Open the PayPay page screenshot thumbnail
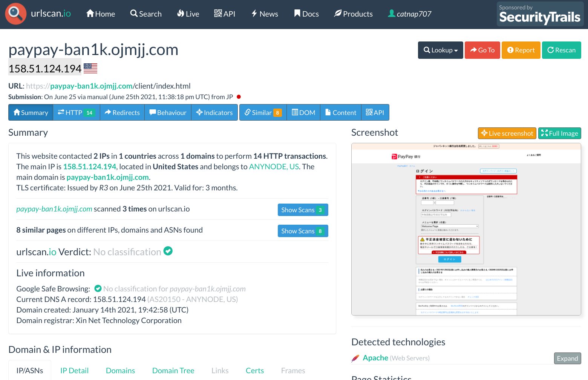Viewport: 588px width, 380px height. [466, 229]
